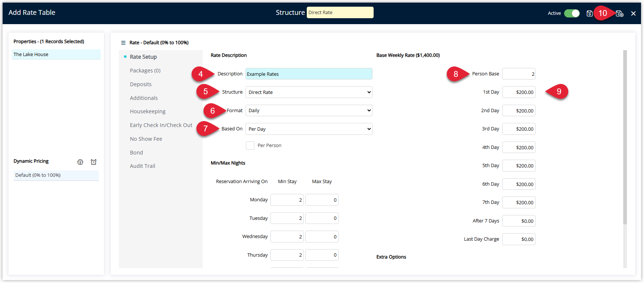This screenshot has width=644, height=283.
Task: Click the Rate - Default (0% to 100%) heading
Action: [x=159, y=43]
